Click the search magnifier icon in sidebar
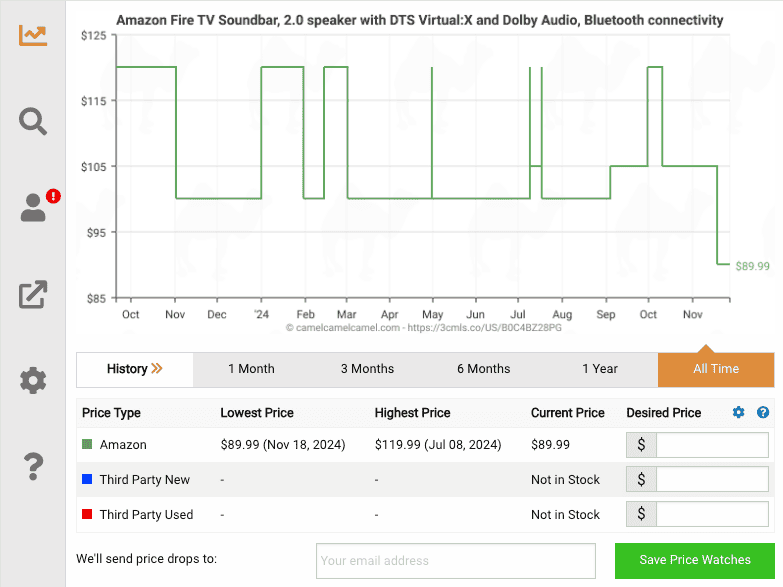783x587 pixels. (33, 121)
